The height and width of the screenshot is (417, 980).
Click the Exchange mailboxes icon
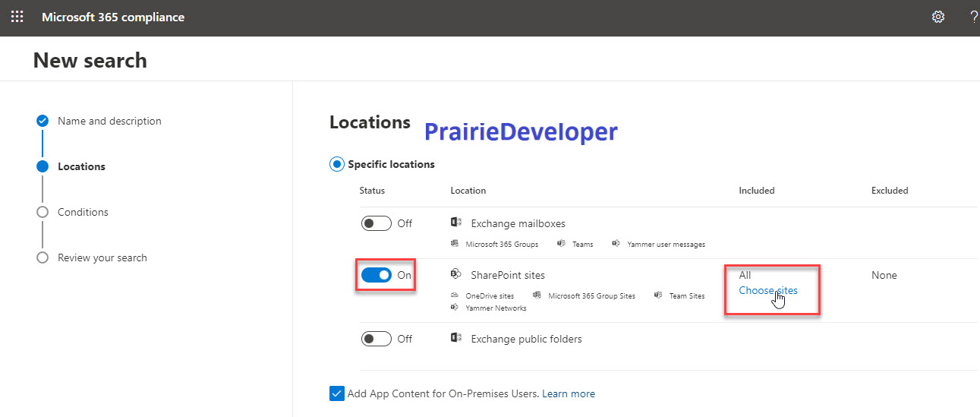(x=456, y=223)
